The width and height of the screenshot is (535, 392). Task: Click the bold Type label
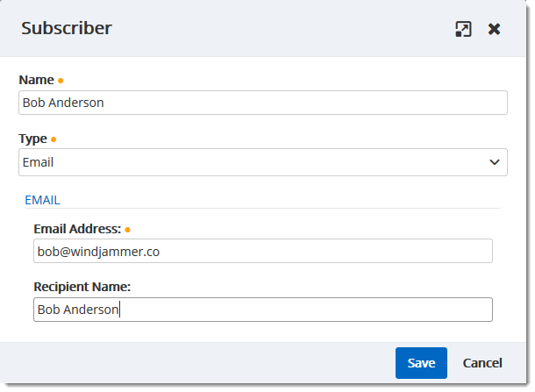(32, 139)
